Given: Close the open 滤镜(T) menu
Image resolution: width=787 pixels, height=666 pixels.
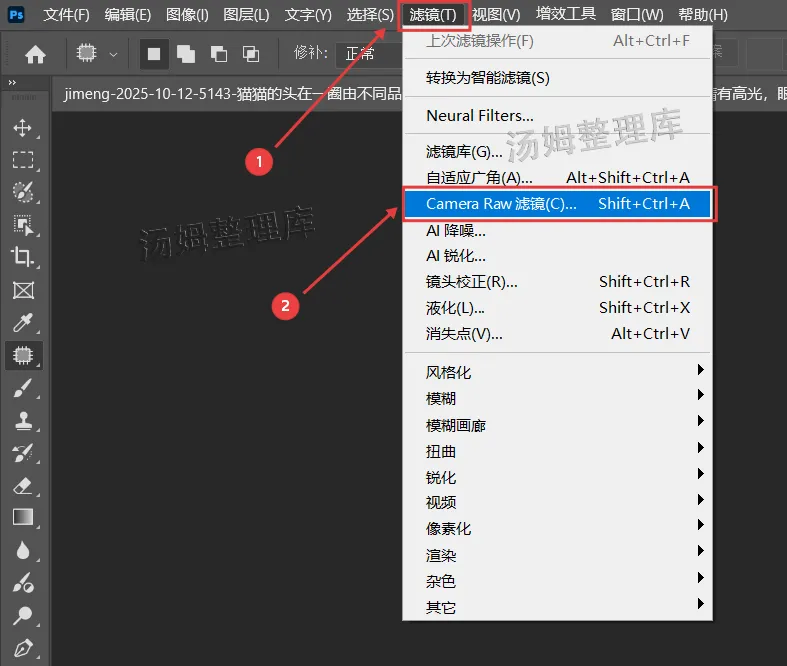Looking at the screenshot, I should pyautogui.click(x=433, y=15).
